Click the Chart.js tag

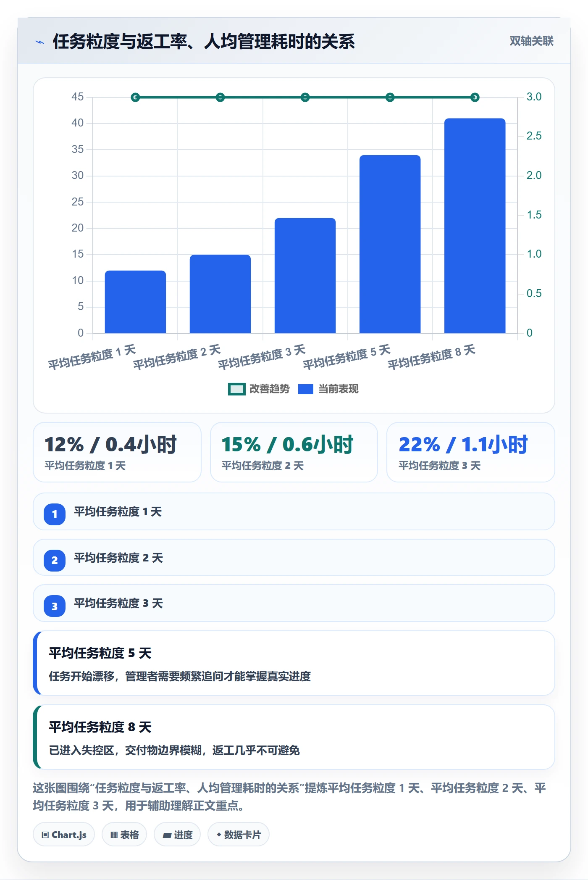(x=64, y=835)
